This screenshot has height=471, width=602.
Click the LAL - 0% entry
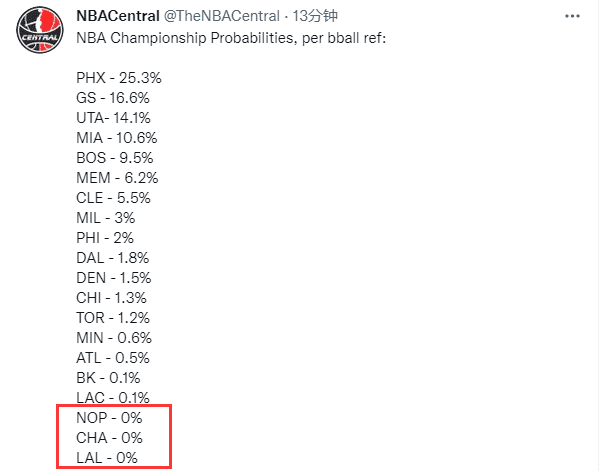tap(107, 458)
